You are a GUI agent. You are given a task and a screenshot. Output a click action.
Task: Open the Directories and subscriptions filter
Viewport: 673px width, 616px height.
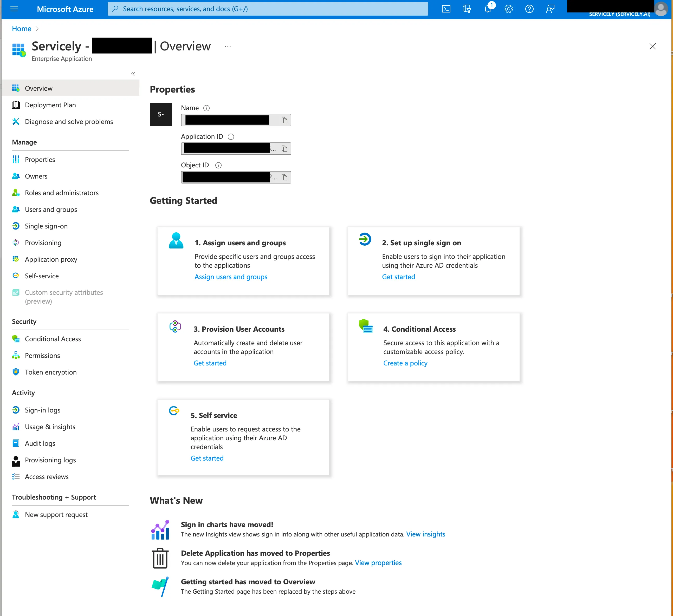point(467,9)
